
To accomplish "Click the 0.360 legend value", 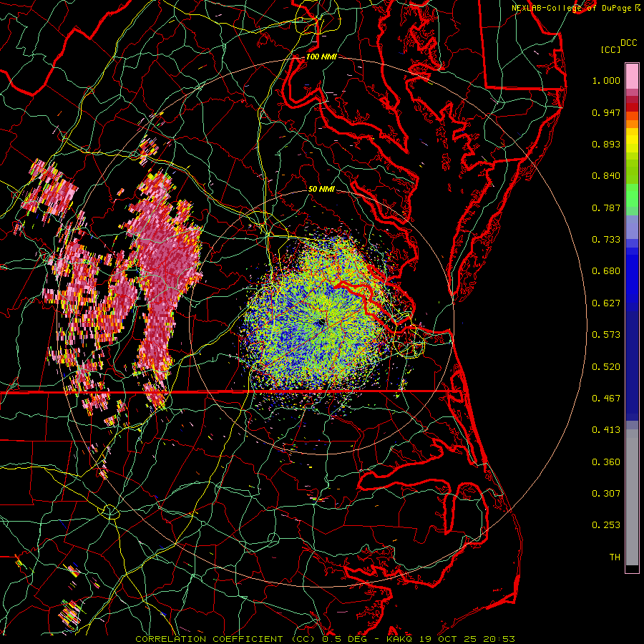I will point(606,462).
